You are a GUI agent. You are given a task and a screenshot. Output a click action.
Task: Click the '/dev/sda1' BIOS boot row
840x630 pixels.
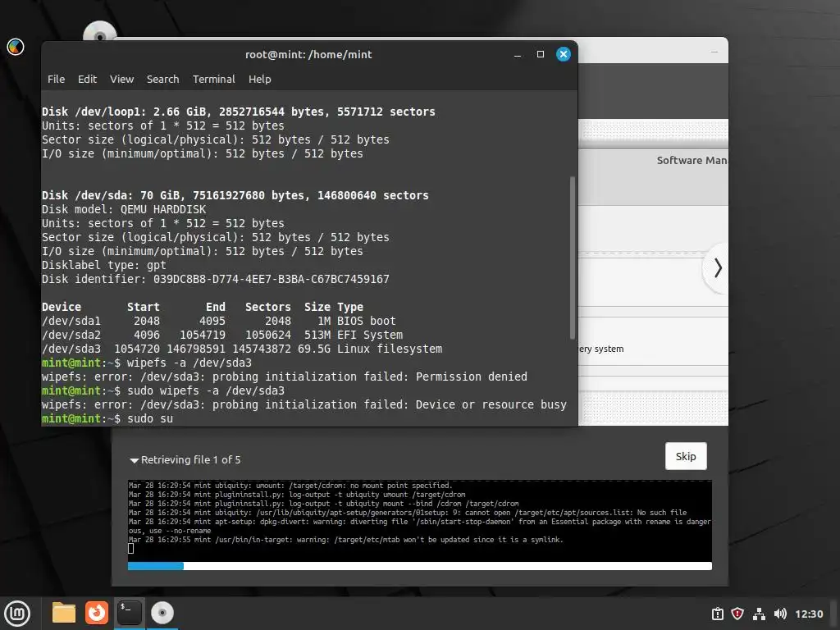coord(219,321)
